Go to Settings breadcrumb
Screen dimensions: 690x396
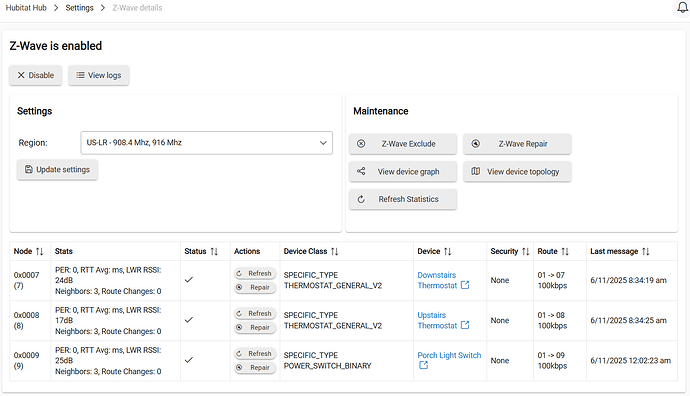tap(79, 8)
